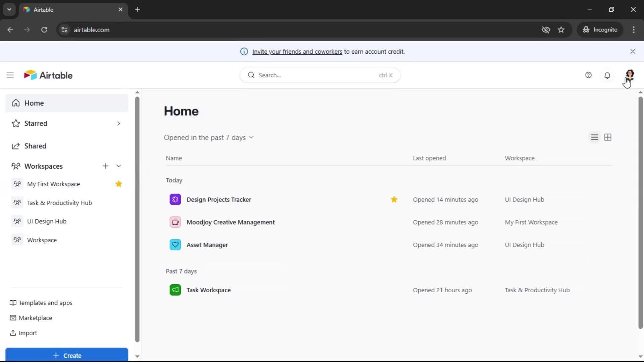The height and width of the screenshot is (362, 644).
Task: Click the blue Asset Manager heart icon
Action: (175, 245)
